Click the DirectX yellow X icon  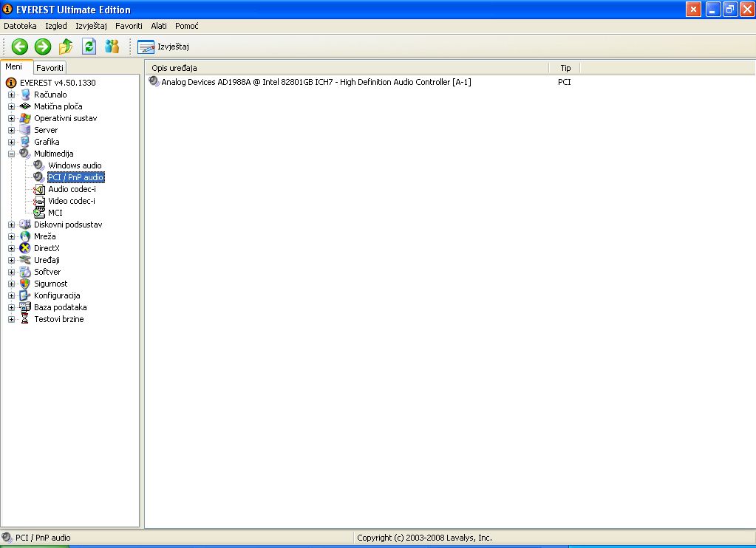(25, 248)
